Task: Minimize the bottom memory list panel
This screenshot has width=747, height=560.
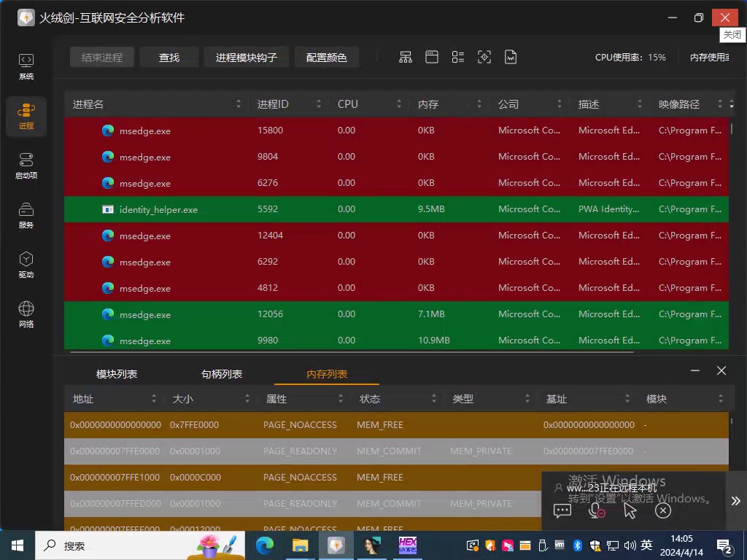Action: 695,370
